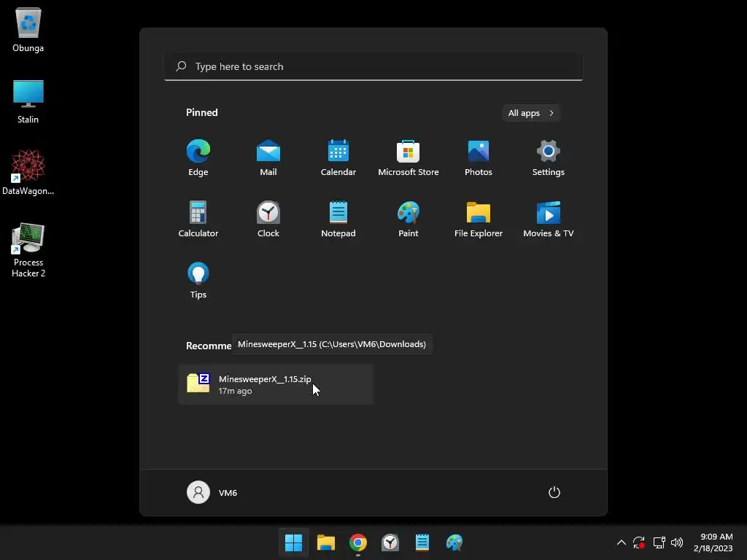747x560 pixels.
Task: Open the clock and date flyout
Action: pyautogui.click(x=713, y=542)
